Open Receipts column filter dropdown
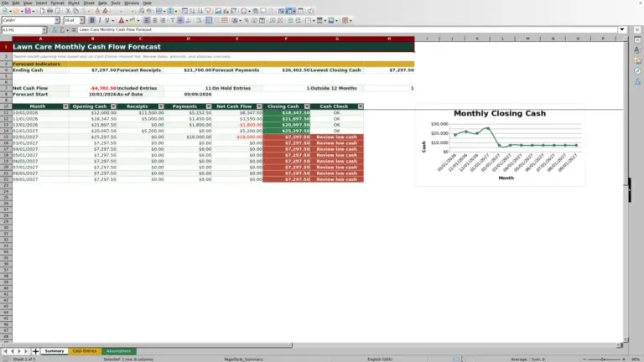This screenshot has height=362, width=644. [161, 106]
